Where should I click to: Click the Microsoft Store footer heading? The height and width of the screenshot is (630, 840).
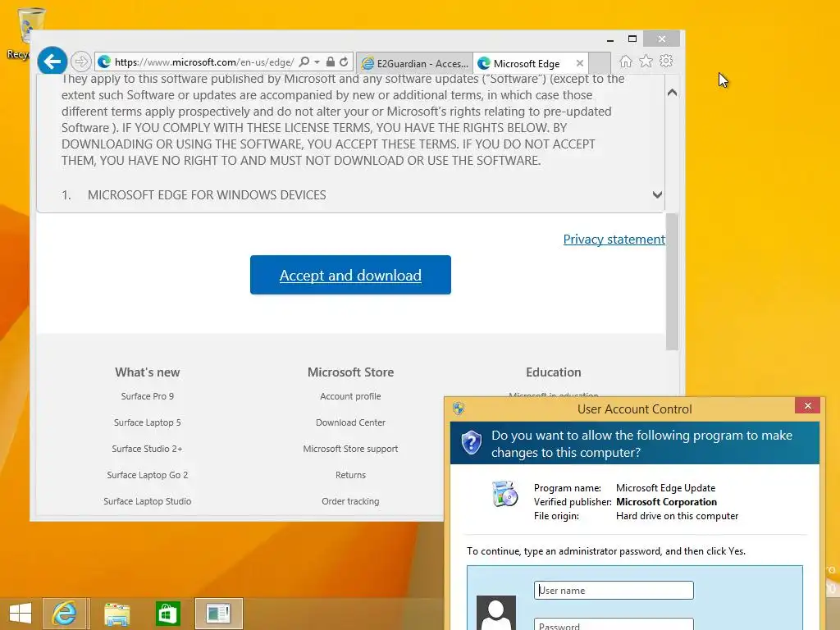(x=350, y=372)
